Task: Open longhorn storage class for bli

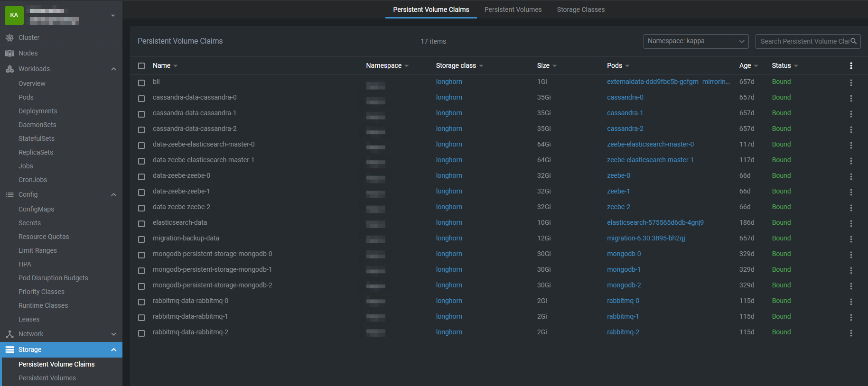Action: [x=449, y=82]
